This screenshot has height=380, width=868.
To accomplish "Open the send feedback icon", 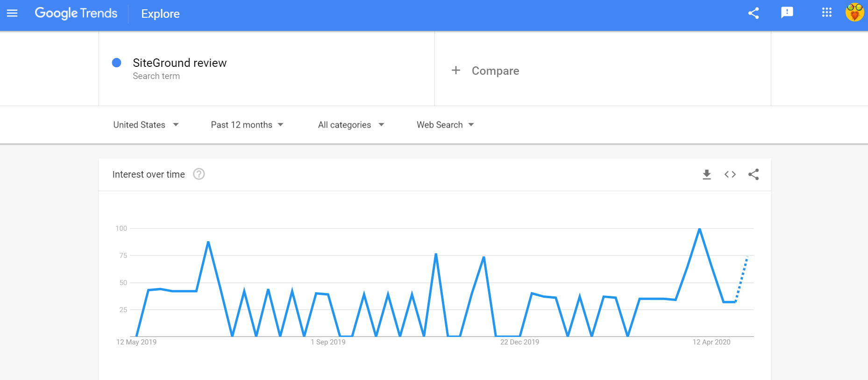I will tap(787, 13).
